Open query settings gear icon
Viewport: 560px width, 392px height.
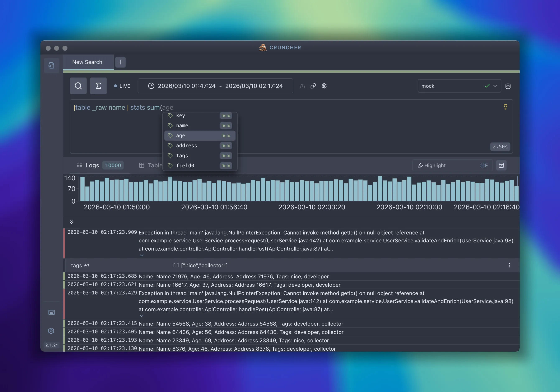click(x=324, y=86)
